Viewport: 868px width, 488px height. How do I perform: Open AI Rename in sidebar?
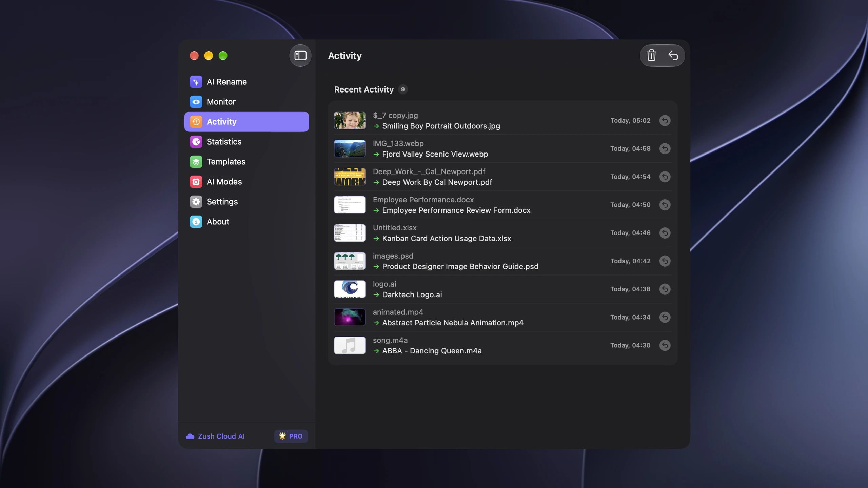click(x=246, y=82)
